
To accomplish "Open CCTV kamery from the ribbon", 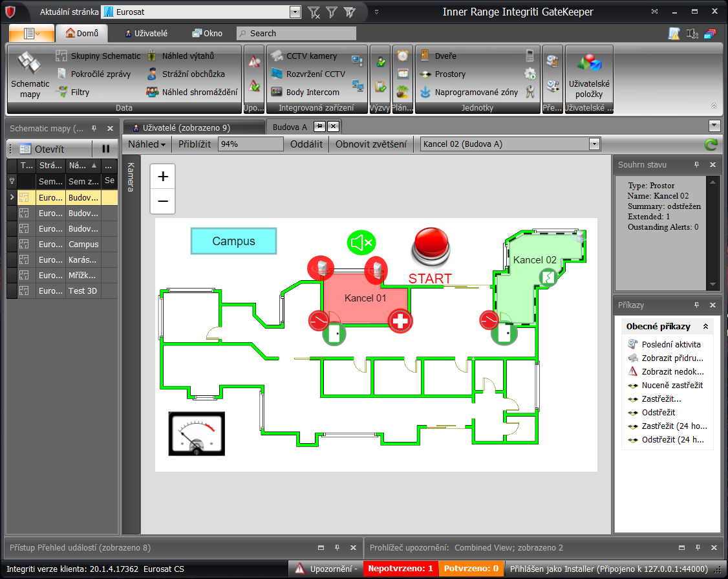I will pos(311,56).
